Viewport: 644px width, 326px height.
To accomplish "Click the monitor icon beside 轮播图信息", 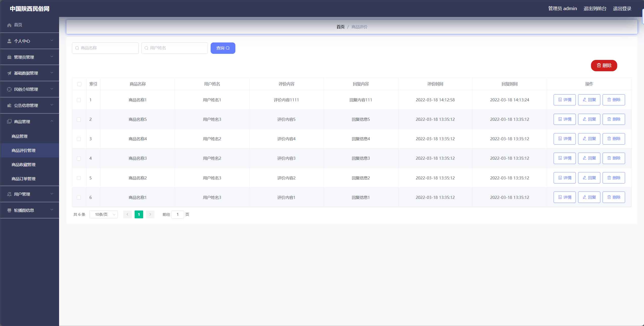I will point(9,210).
